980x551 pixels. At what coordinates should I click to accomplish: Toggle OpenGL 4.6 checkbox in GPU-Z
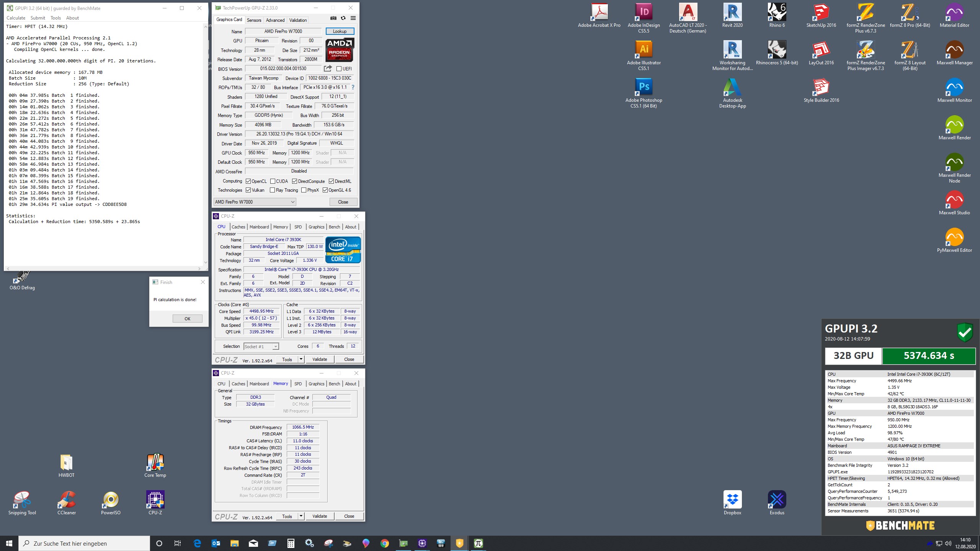[325, 190]
